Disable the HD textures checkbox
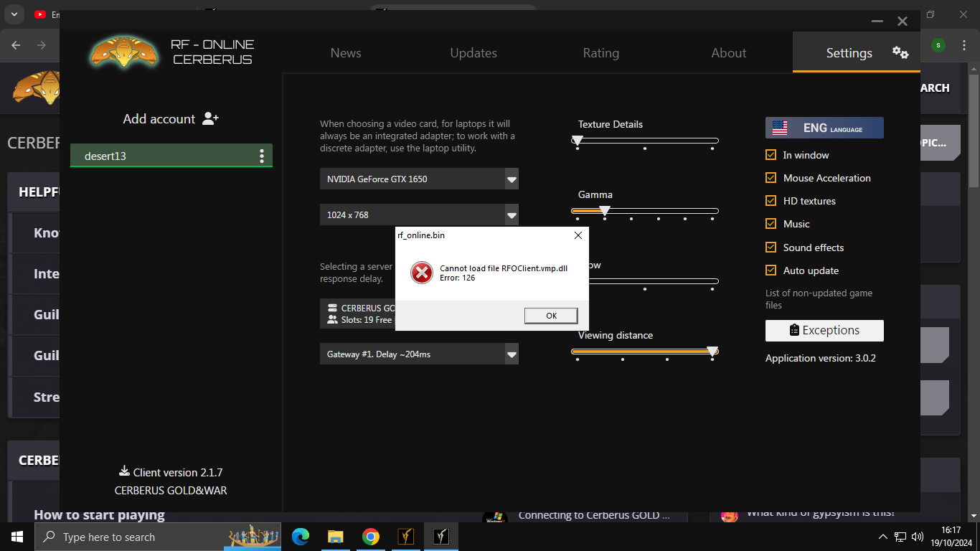 pos(771,201)
